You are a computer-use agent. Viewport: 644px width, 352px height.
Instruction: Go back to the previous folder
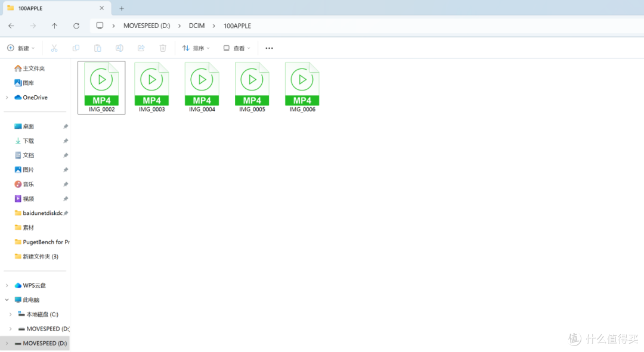[11, 26]
